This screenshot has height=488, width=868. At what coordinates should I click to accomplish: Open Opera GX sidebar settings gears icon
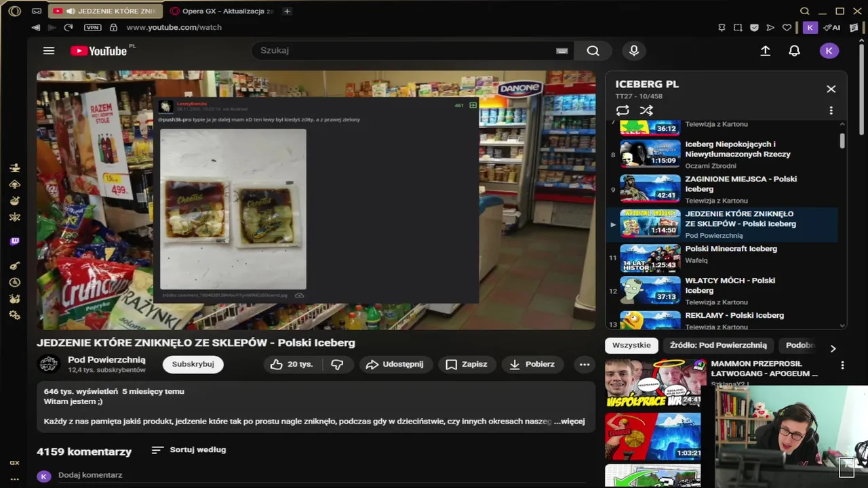(14, 315)
